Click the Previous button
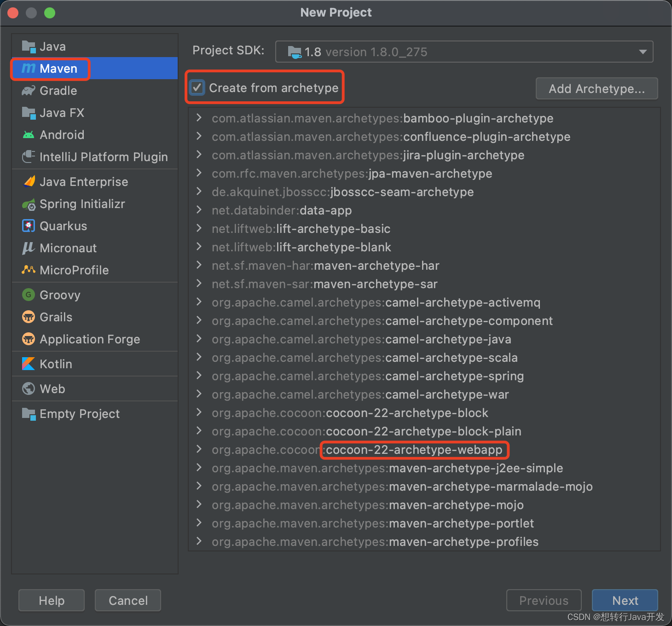 [544, 600]
